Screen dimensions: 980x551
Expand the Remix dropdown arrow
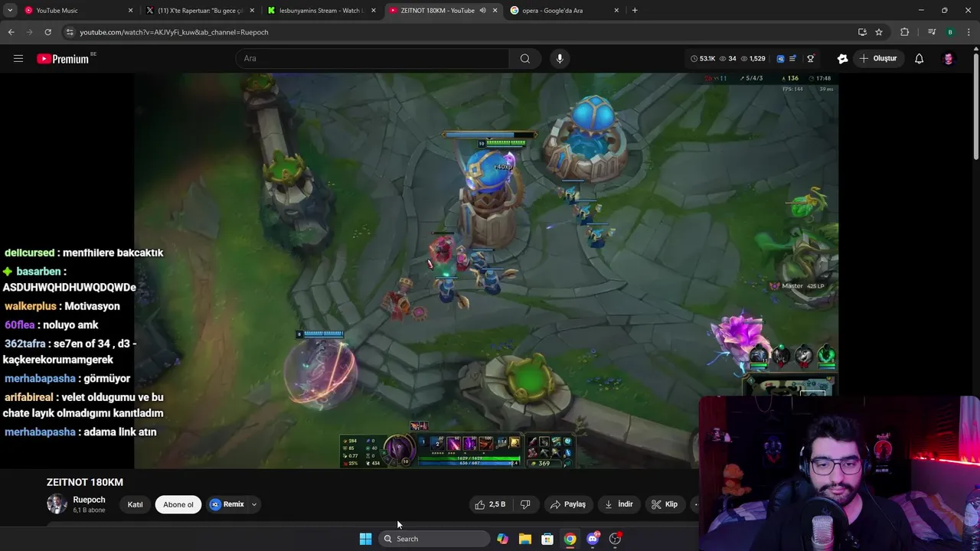[254, 504]
